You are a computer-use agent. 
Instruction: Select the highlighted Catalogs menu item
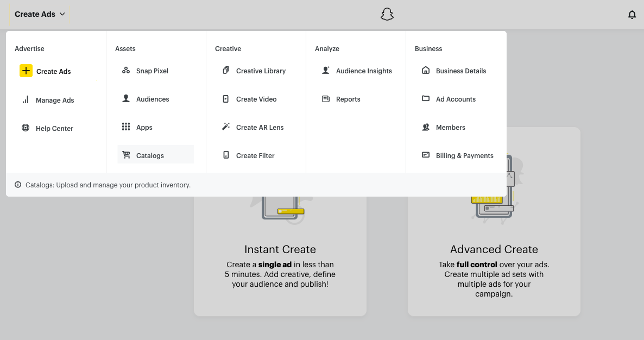point(156,154)
